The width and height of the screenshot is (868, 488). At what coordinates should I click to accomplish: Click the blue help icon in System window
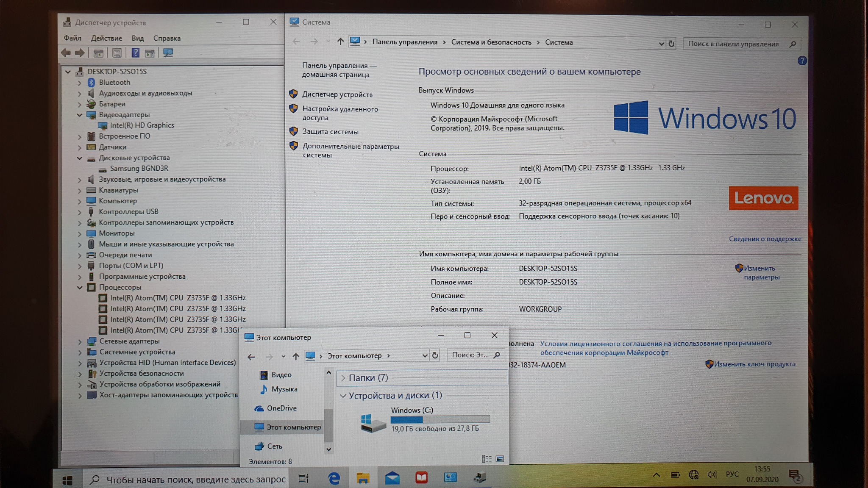point(802,61)
